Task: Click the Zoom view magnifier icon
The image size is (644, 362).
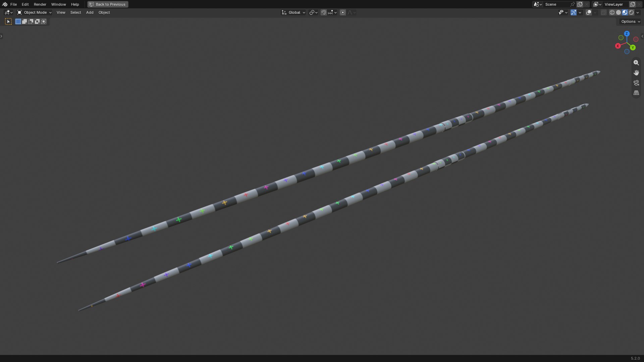Action: click(x=636, y=63)
